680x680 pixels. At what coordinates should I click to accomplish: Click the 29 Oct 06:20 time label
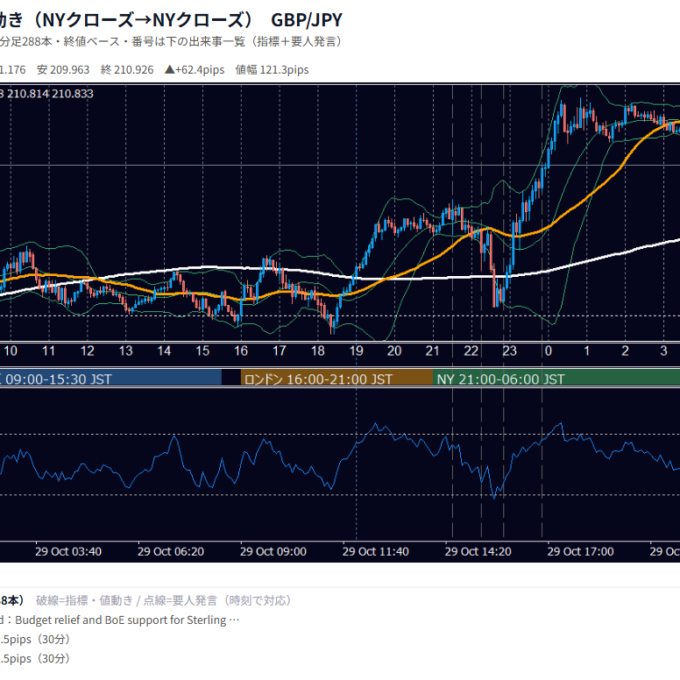(x=171, y=552)
